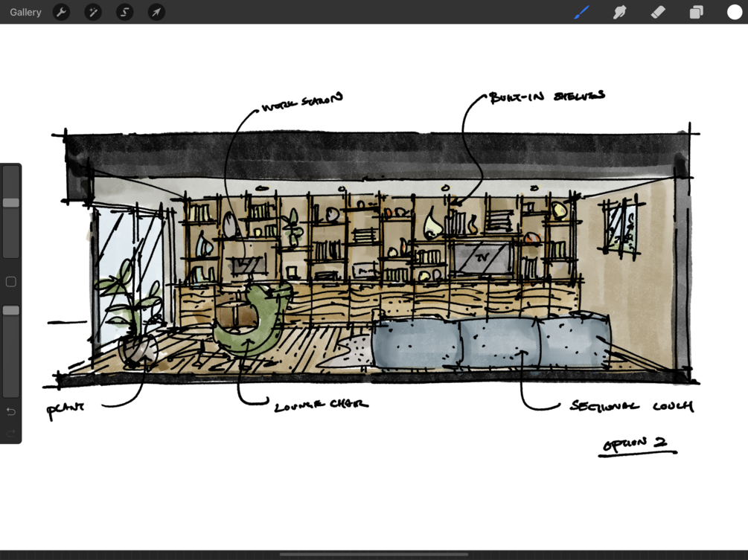Select the Paint brush tool

click(x=581, y=13)
